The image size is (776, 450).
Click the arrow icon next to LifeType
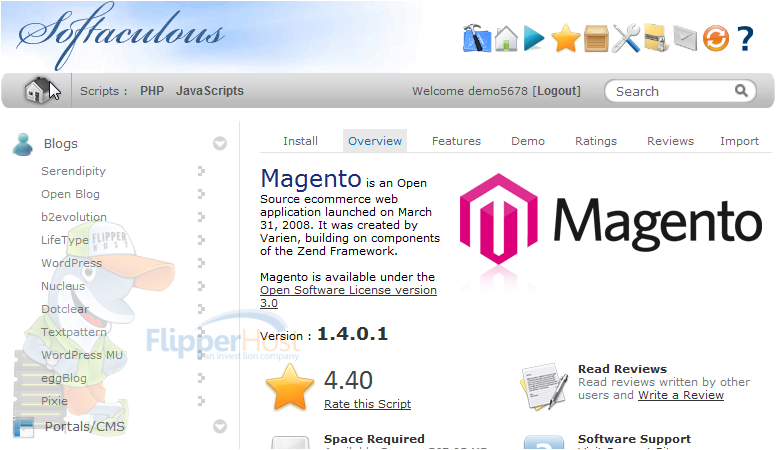(x=201, y=240)
